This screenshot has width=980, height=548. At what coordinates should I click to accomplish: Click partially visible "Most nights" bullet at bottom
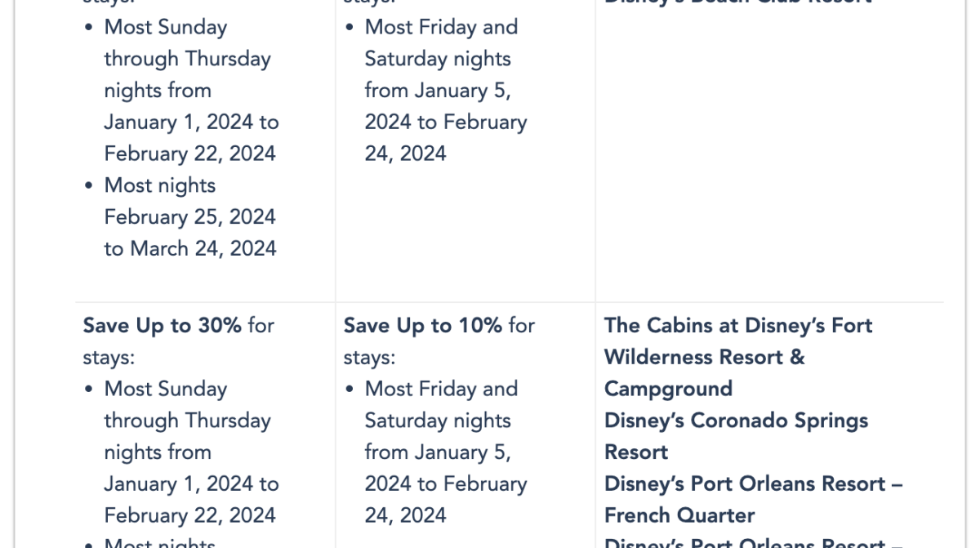pyautogui.click(x=159, y=542)
